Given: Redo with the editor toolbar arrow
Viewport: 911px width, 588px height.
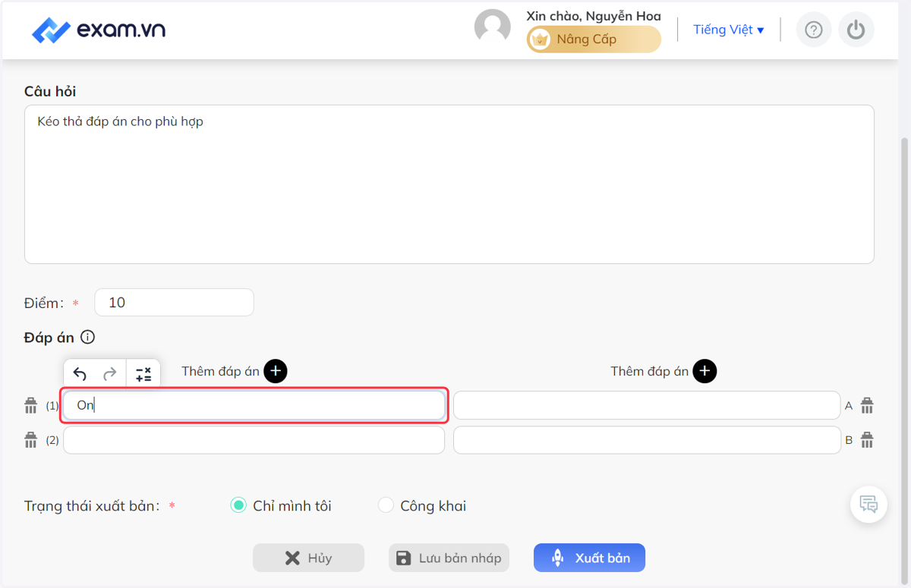Looking at the screenshot, I should point(110,374).
